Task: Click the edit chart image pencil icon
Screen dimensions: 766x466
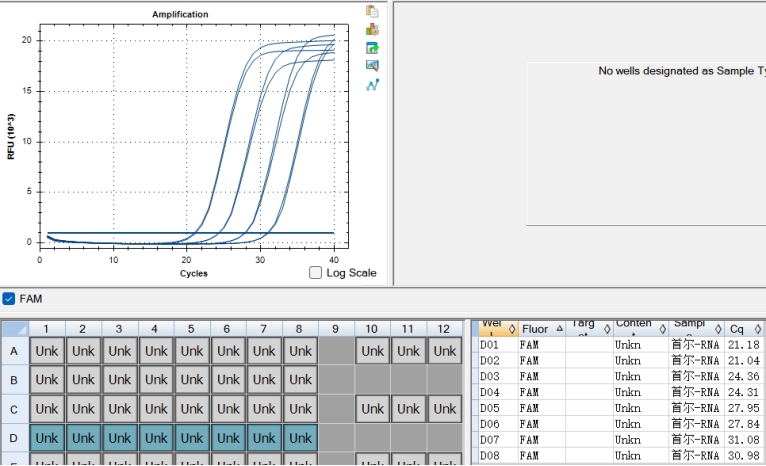Action: pyautogui.click(x=372, y=65)
